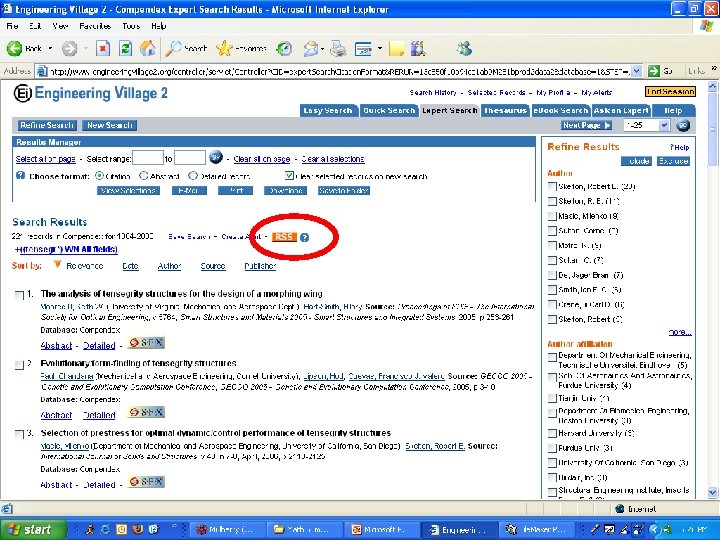Viewport: 720px width, 540px height.
Task: Click the End Session button
Action: point(670,92)
